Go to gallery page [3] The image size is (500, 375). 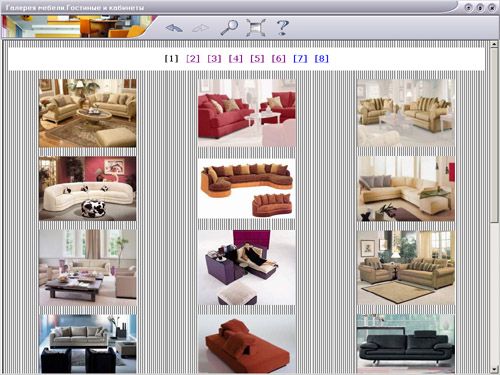click(214, 59)
